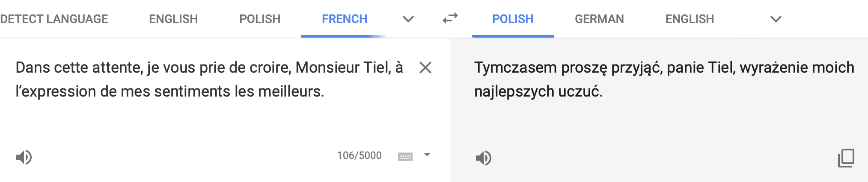The width and height of the screenshot is (868, 182).
Task: Expand the source language list chevron
Action: (408, 19)
